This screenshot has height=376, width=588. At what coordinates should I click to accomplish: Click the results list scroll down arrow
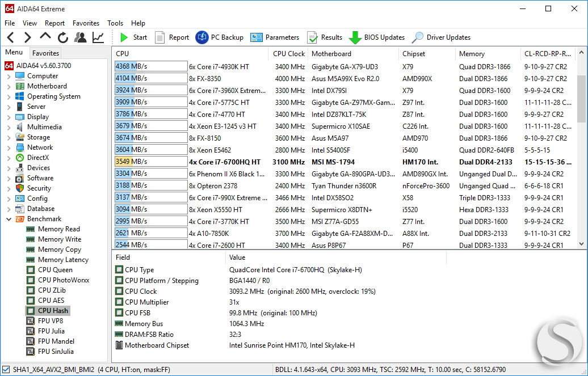tap(581, 244)
